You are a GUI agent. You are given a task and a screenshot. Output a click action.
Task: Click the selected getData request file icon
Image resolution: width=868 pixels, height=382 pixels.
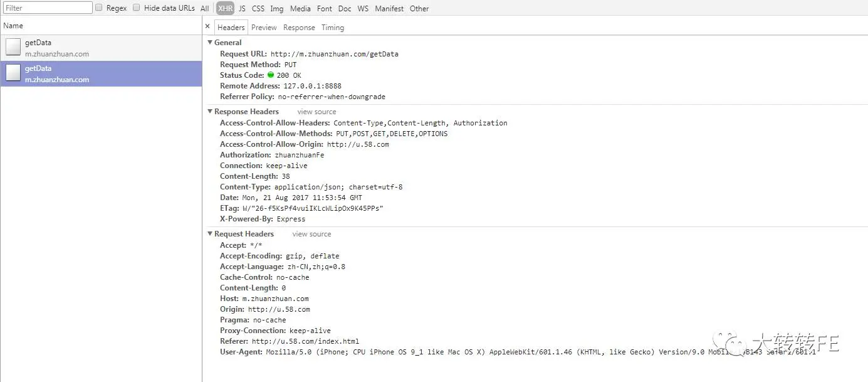13,73
